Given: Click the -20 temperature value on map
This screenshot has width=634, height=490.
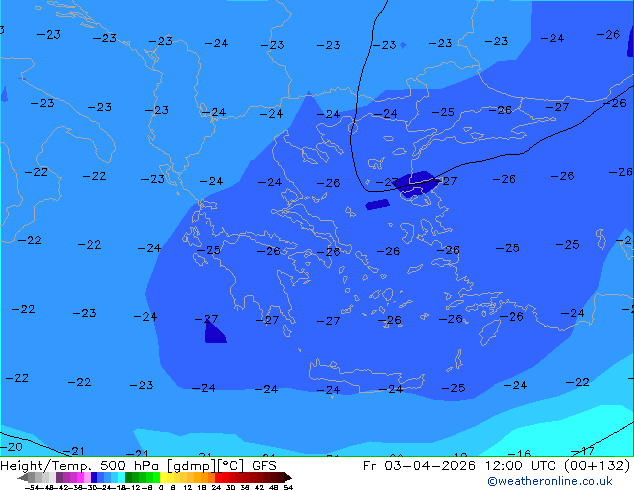Looking at the screenshot, I should pyautogui.click(x=11, y=447).
